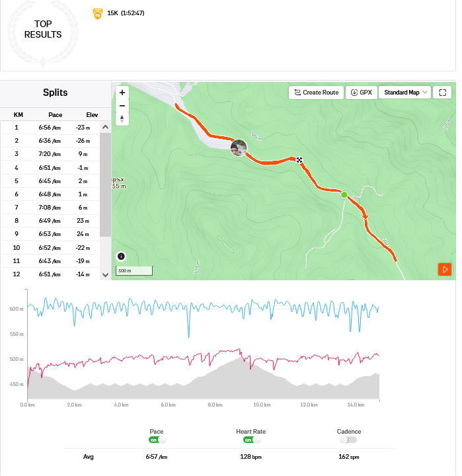Click the Pace column header in Splits
Image resolution: width=462 pixels, height=476 pixels.
click(56, 114)
